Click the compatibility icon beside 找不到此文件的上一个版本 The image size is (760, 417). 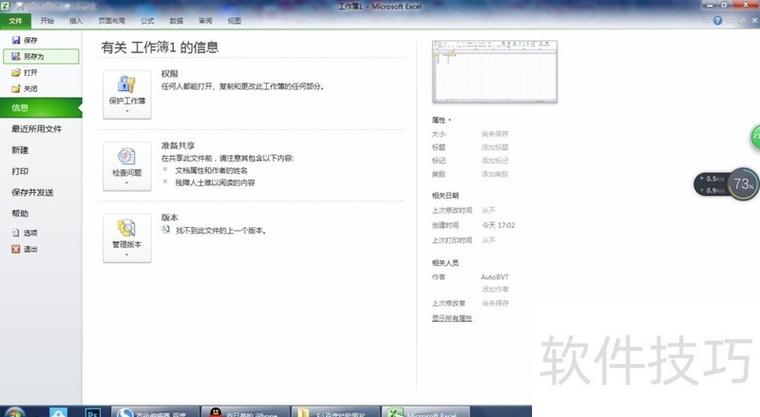166,229
